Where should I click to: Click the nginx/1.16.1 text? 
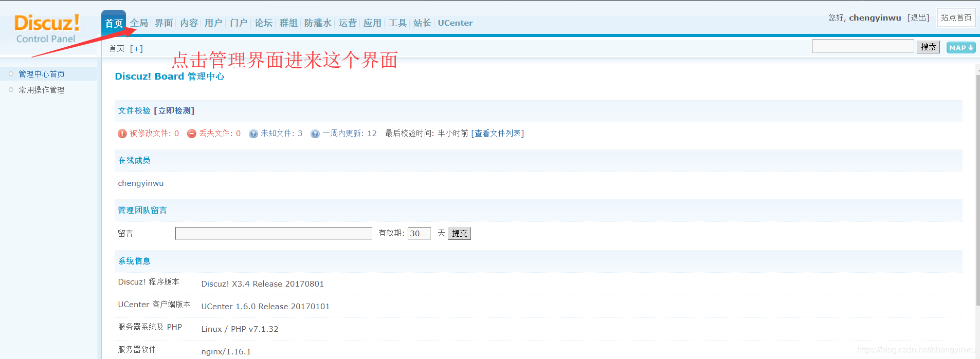click(226, 352)
